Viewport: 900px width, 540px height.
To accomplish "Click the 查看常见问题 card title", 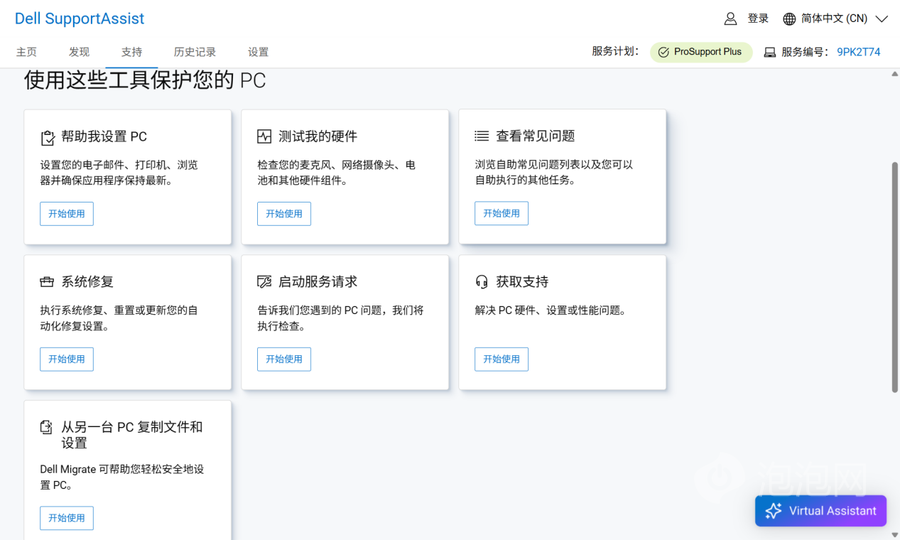I will [x=536, y=136].
